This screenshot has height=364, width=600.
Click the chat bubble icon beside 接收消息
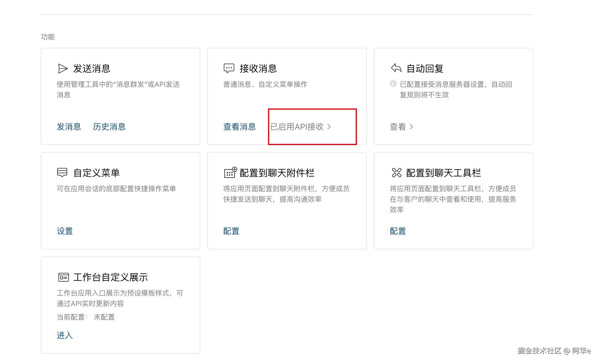[229, 68]
